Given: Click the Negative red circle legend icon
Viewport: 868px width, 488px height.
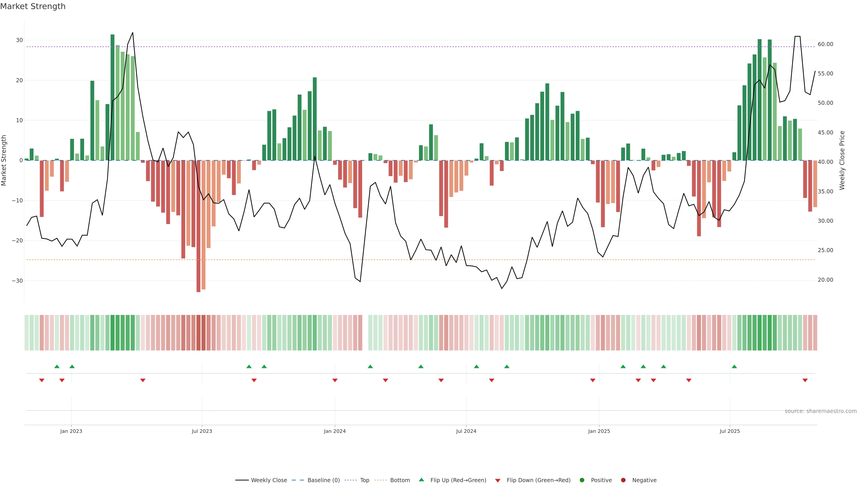Looking at the screenshot, I should point(623,480).
